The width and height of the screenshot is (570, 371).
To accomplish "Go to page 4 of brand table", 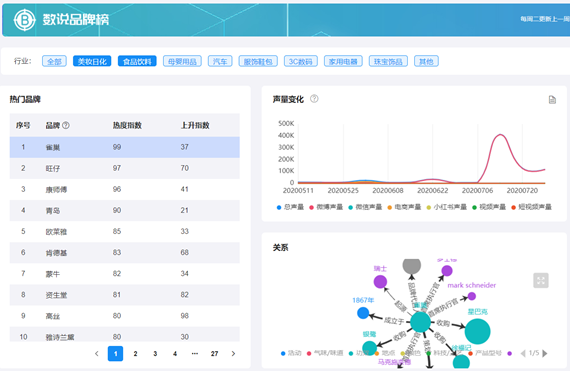I will 175,354.
